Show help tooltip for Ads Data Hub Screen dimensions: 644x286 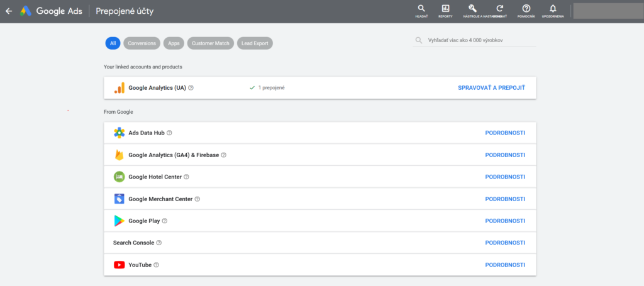pos(169,133)
